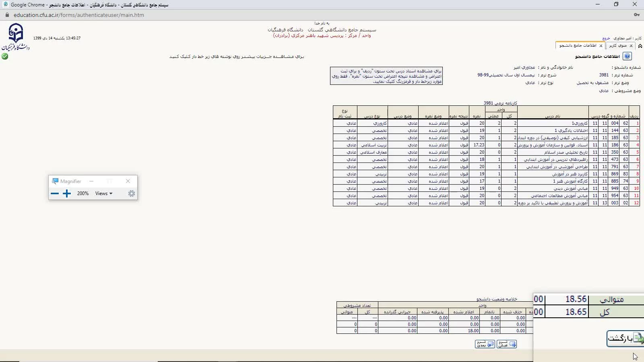644x362 pixels.
Task: Close the اطلاعات جامع دانشجو tab
Action: (x=601, y=46)
